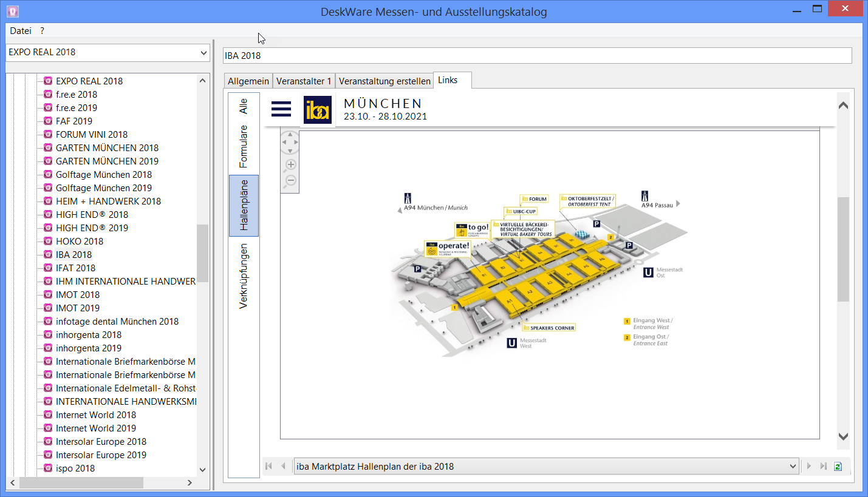868x497 pixels.
Task: Click the icon beside HOKO 2018
Action: [48, 241]
